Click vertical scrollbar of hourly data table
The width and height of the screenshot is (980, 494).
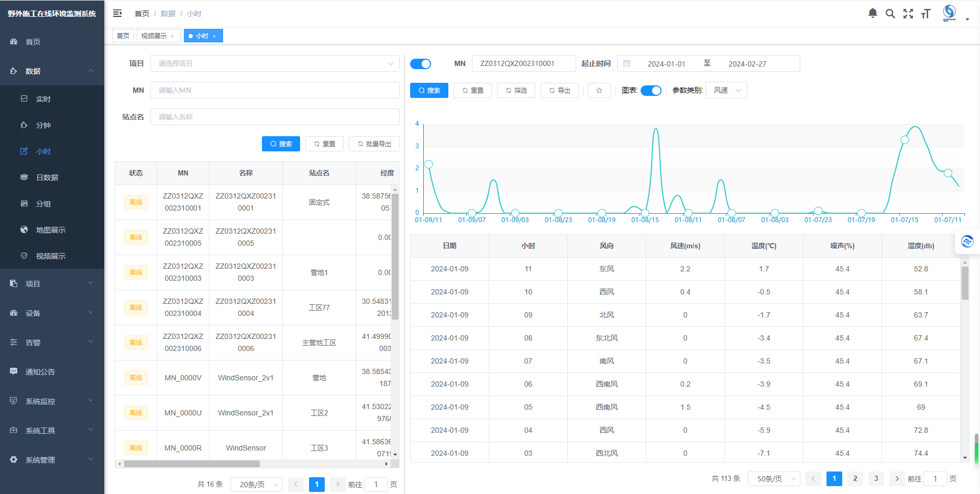point(965,283)
